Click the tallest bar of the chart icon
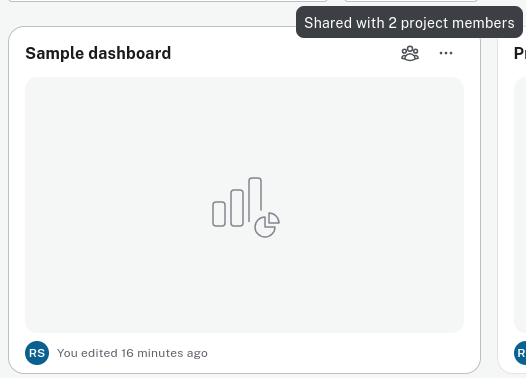Viewport: 526px width, 378px height. 255,200
